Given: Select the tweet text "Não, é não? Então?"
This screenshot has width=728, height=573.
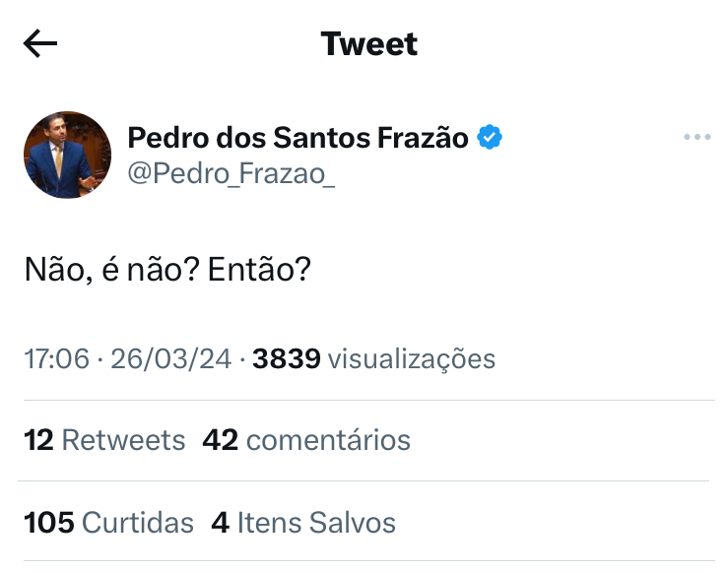Looking at the screenshot, I should coord(167,270).
